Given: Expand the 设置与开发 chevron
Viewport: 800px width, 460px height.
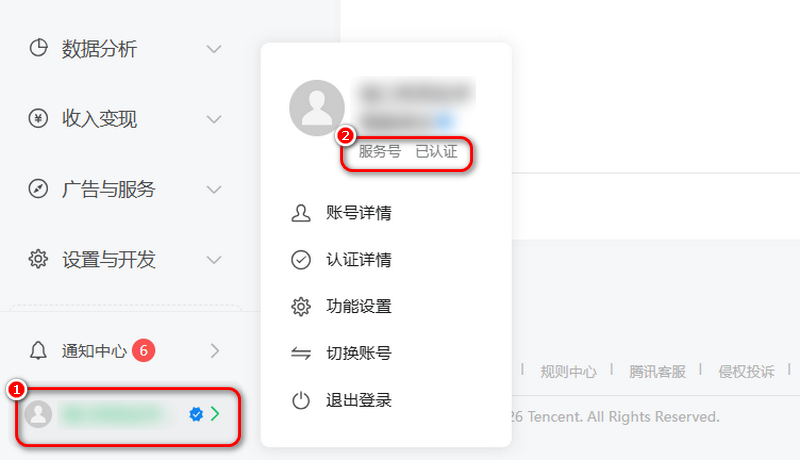Looking at the screenshot, I should point(214,260).
